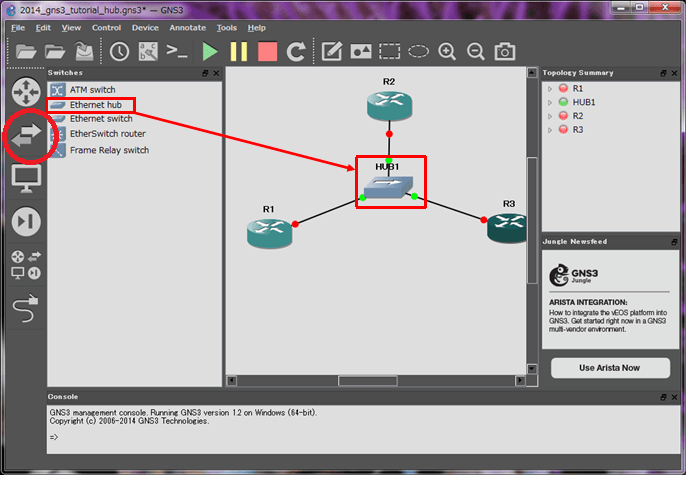The width and height of the screenshot is (688, 477).
Task: Expand R2 in Topology Summary
Action: (x=550, y=116)
